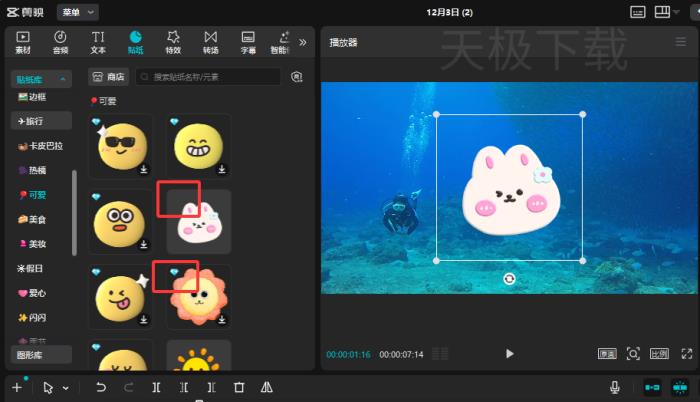Click the microphone record icon
700x402 pixels.
616,387
